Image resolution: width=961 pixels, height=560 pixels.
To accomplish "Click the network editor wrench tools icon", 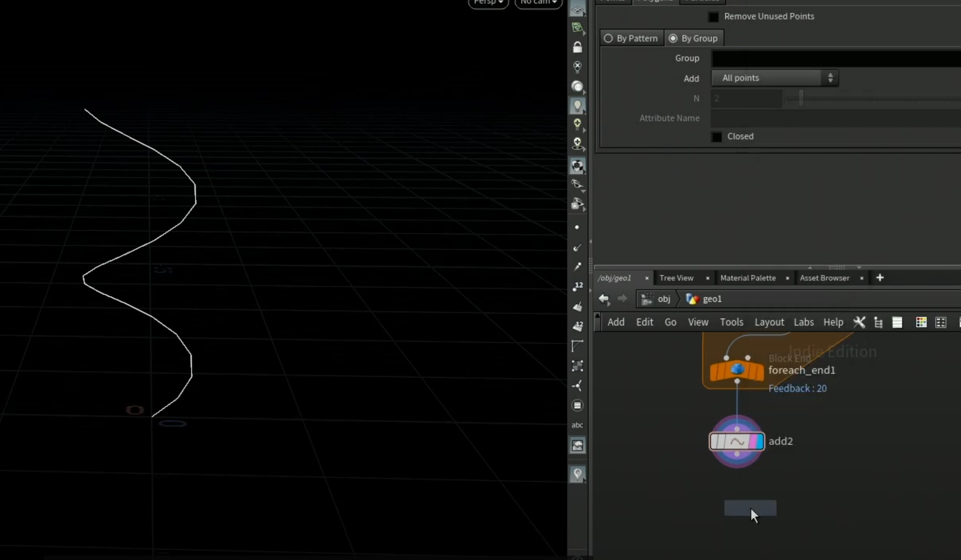I will (x=859, y=322).
